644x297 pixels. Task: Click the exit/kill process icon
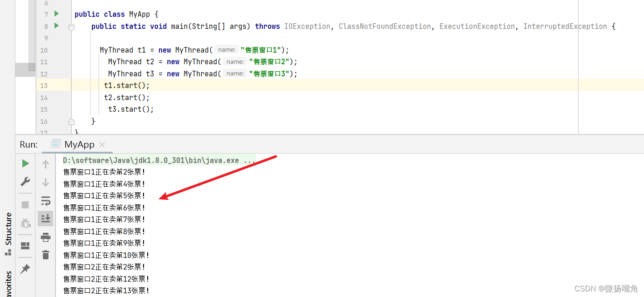point(26,223)
